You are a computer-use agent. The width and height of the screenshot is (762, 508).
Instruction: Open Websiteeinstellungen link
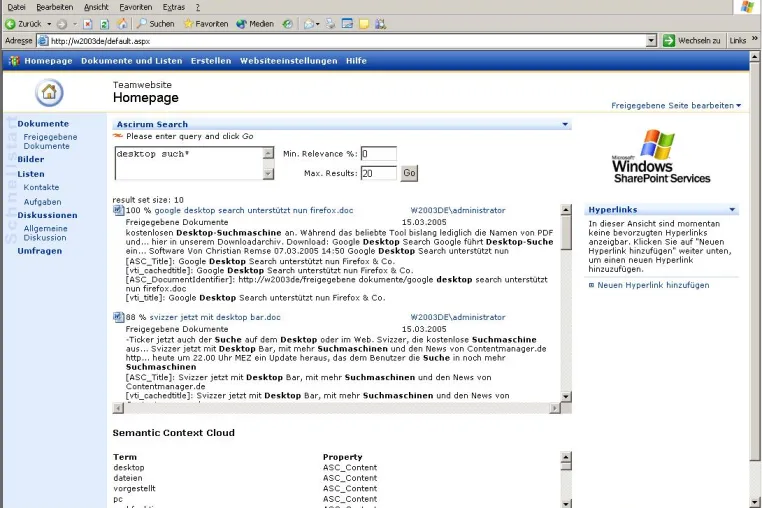click(288, 61)
